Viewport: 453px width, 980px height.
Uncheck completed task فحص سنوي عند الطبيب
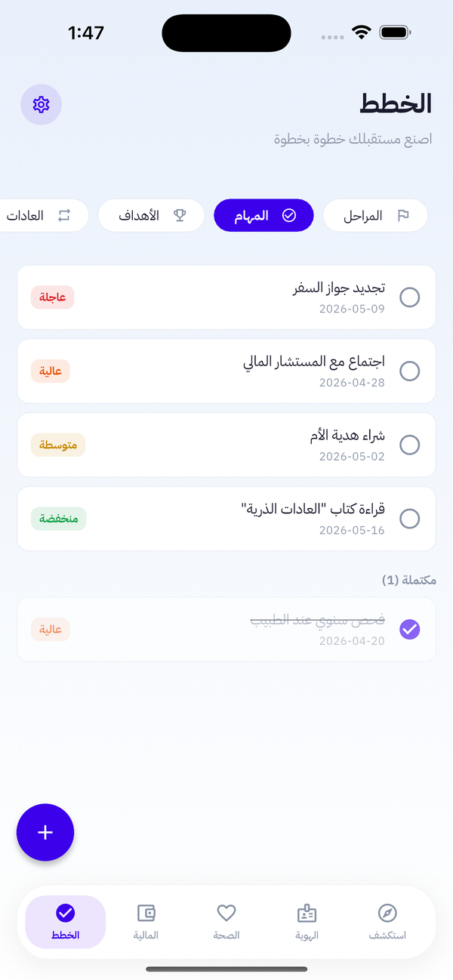(x=410, y=628)
